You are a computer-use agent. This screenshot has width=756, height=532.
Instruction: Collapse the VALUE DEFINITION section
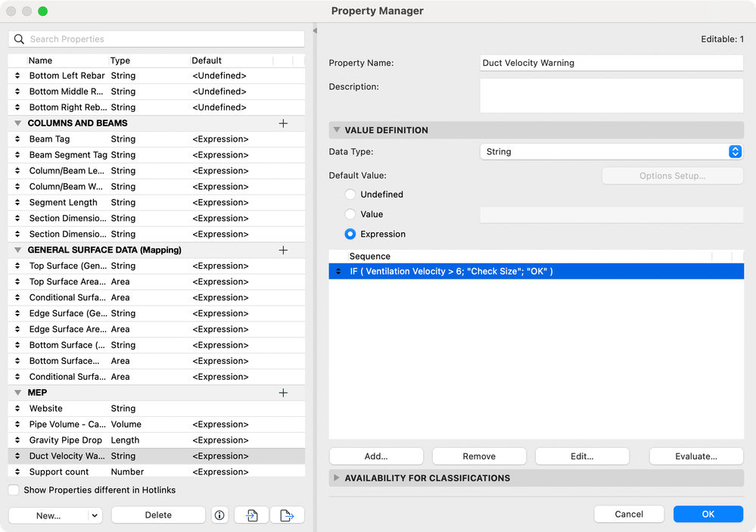[337, 130]
